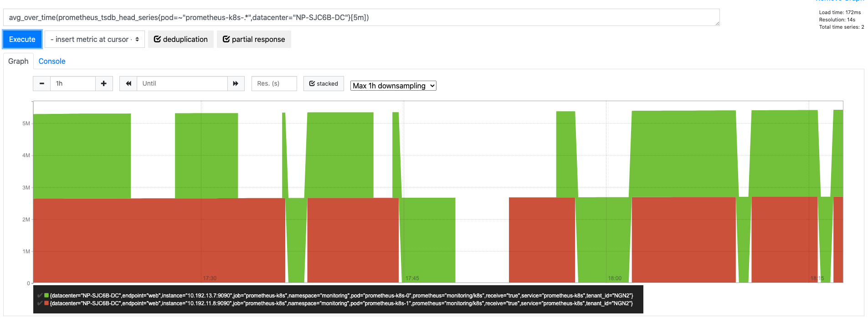Click the Resolution: 14s text
Screen dimensions: 868x318
pyautogui.click(x=837, y=20)
